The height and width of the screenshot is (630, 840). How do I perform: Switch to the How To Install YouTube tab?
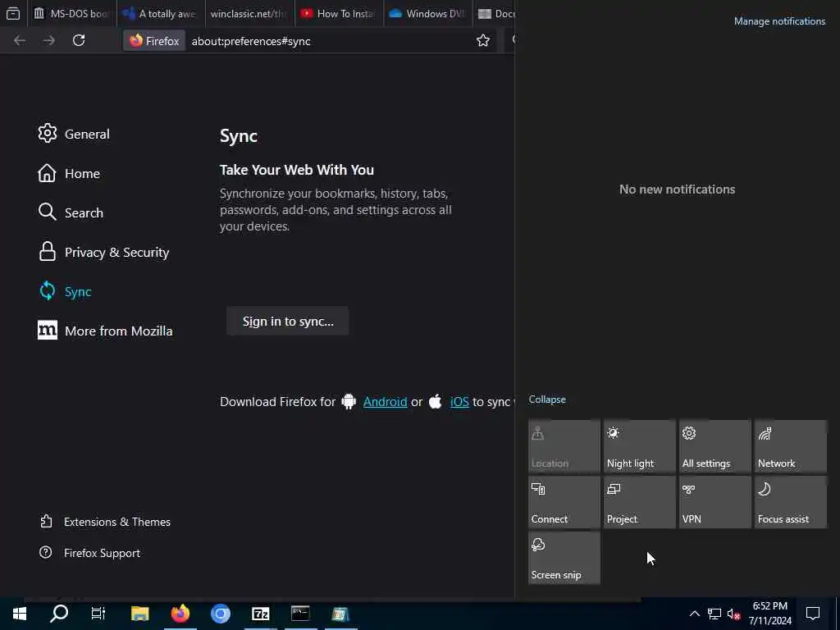pyautogui.click(x=339, y=13)
